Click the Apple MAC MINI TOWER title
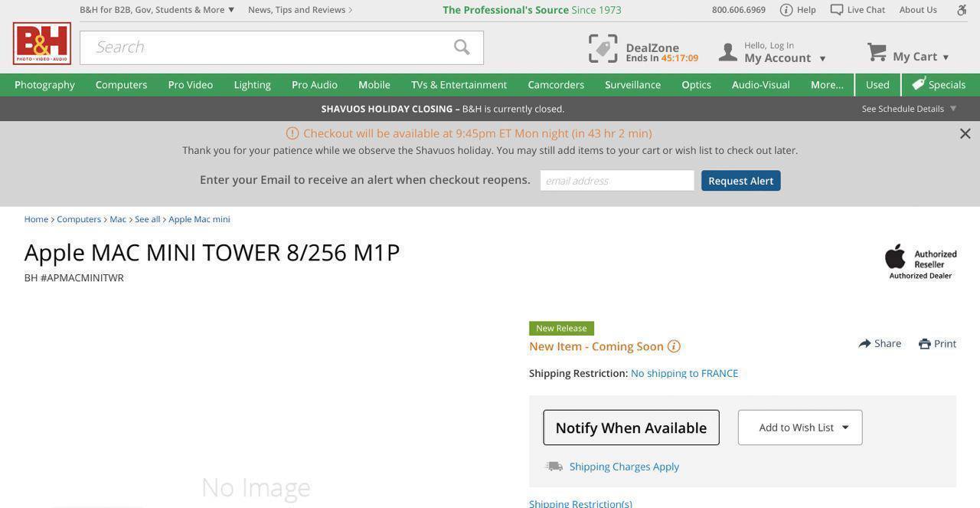Image resolution: width=980 pixels, height=508 pixels. (212, 252)
